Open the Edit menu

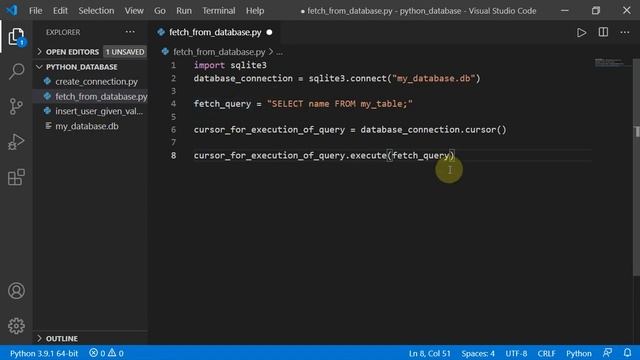60,11
